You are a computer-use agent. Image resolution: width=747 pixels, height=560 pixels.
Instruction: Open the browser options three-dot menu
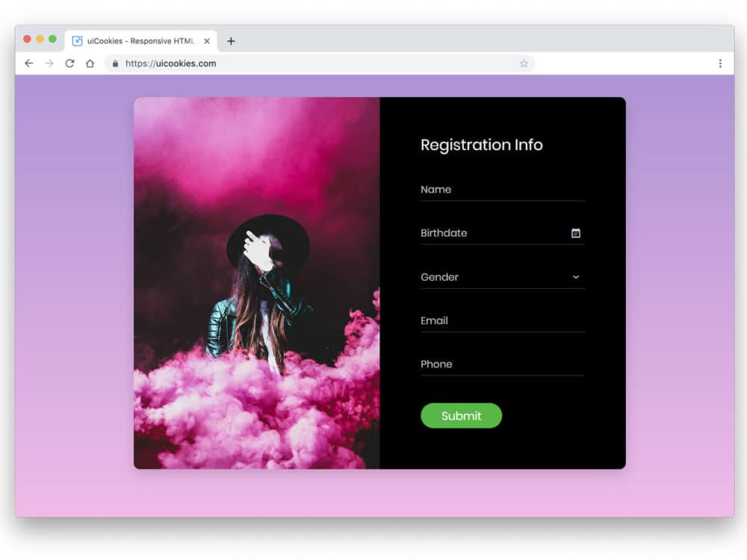719,63
